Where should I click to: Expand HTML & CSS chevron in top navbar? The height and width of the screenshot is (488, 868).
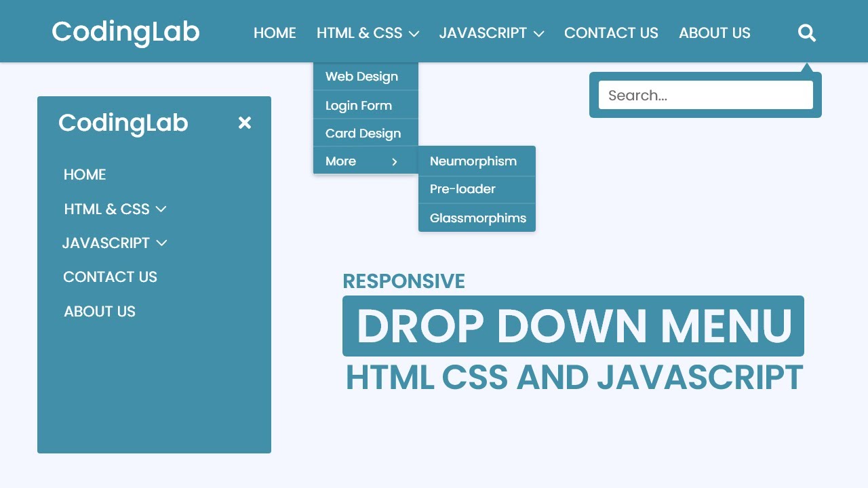[x=414, y=33]
